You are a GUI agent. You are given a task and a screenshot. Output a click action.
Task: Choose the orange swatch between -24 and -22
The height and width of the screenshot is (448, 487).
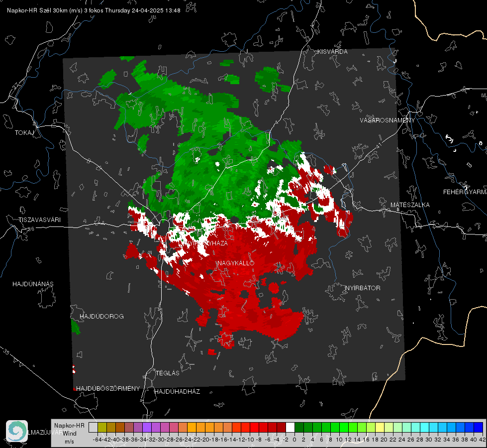click(192, 427)
